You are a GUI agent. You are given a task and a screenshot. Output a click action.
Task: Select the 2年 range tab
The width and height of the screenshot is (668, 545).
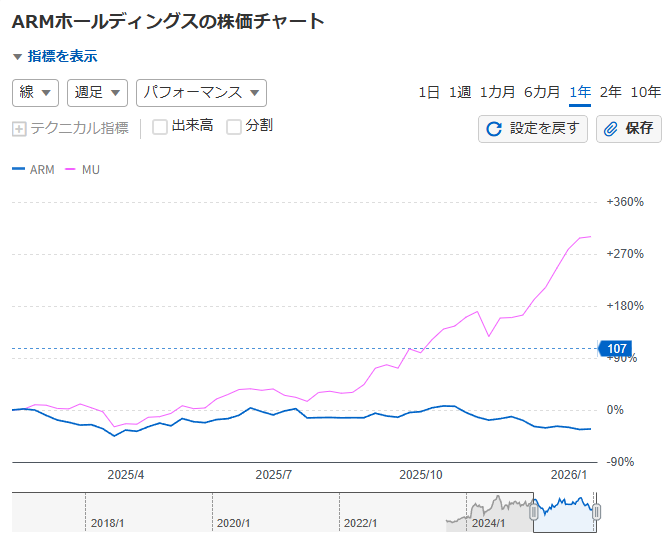610,92
